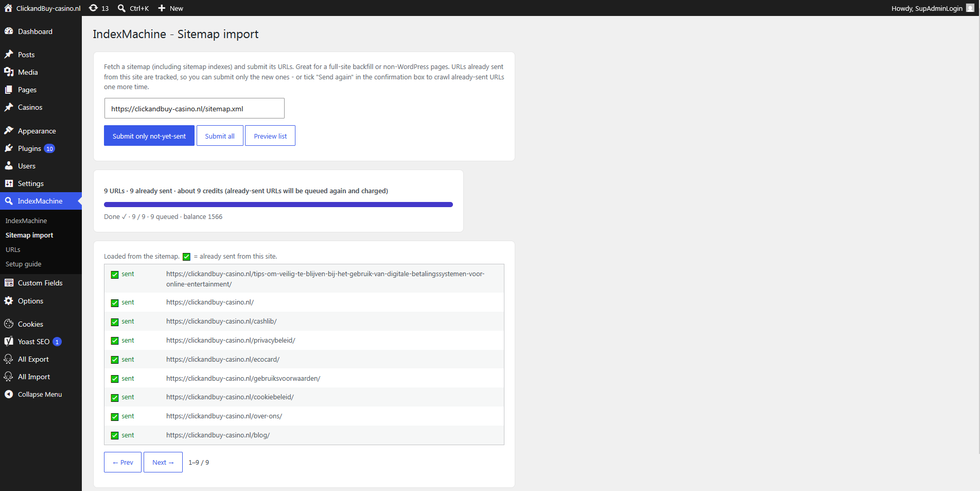This screenshot has width=980, height=491.
Task: Click the ecocard URL text
Action: click(x=223, y=360)
